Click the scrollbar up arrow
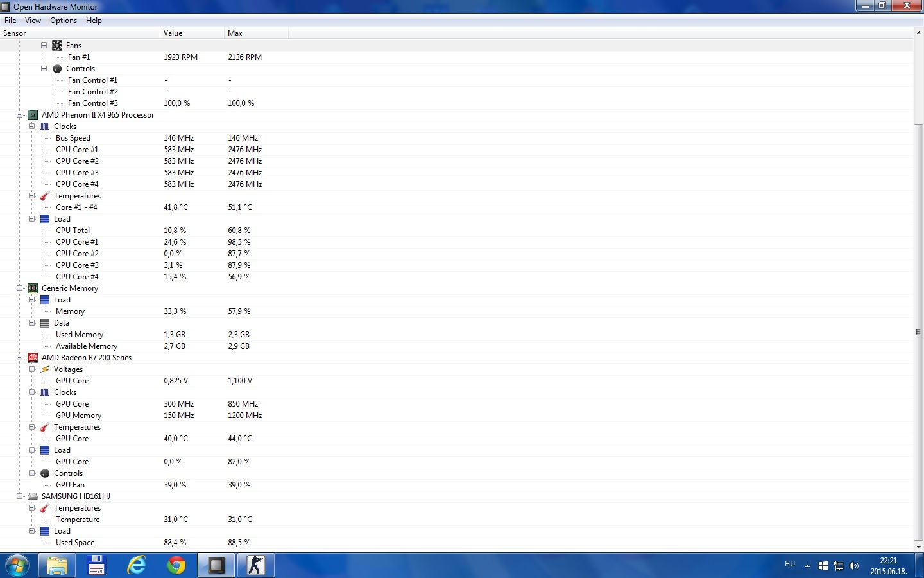The width and height of the screenshot is (924, 578). 918,33
